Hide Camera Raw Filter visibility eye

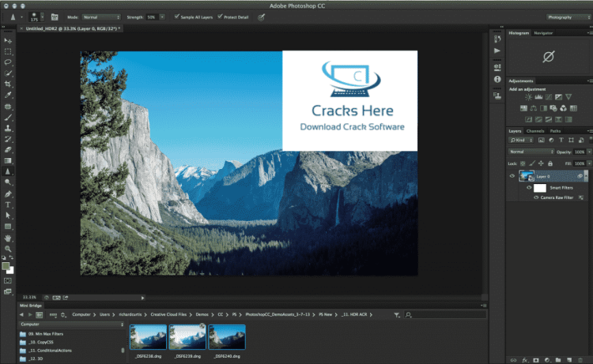coord(536,197)
